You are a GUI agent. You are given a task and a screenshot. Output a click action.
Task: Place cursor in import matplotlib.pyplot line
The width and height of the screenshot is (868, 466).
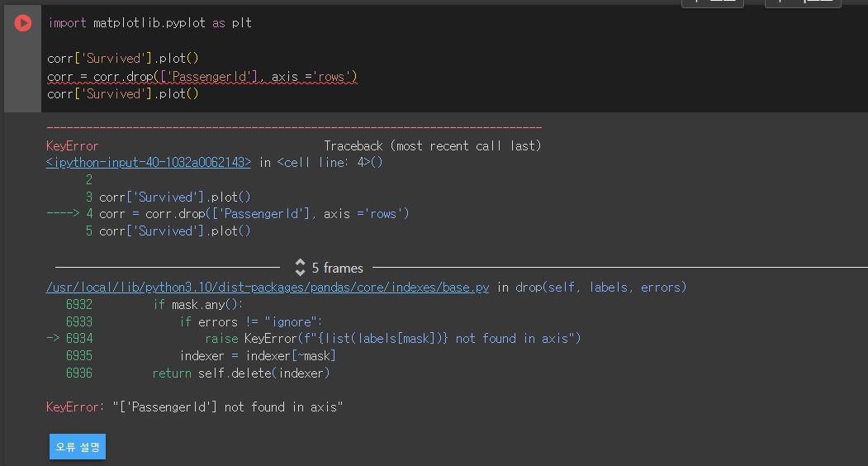tap(150, 22)
